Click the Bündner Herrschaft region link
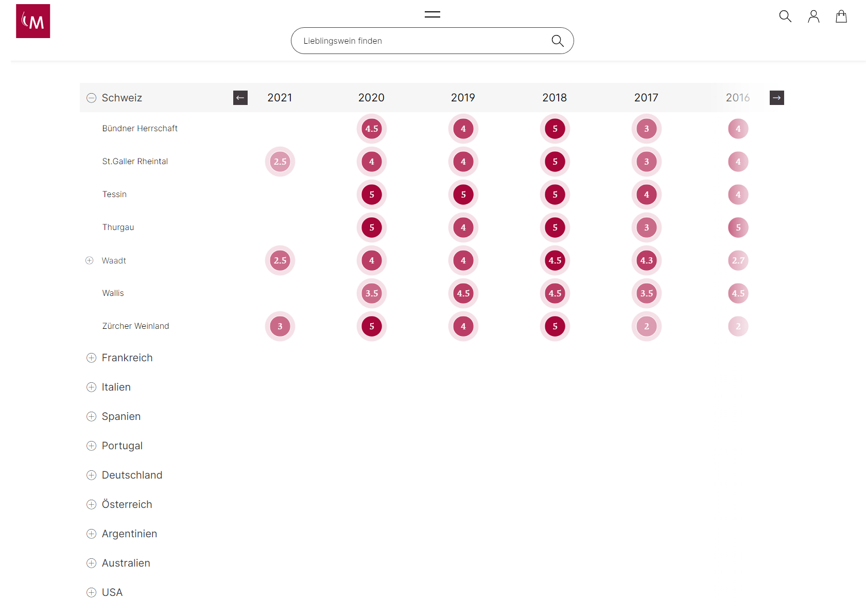Viewport: 866px width, 616px height. [x=140, y=128]
